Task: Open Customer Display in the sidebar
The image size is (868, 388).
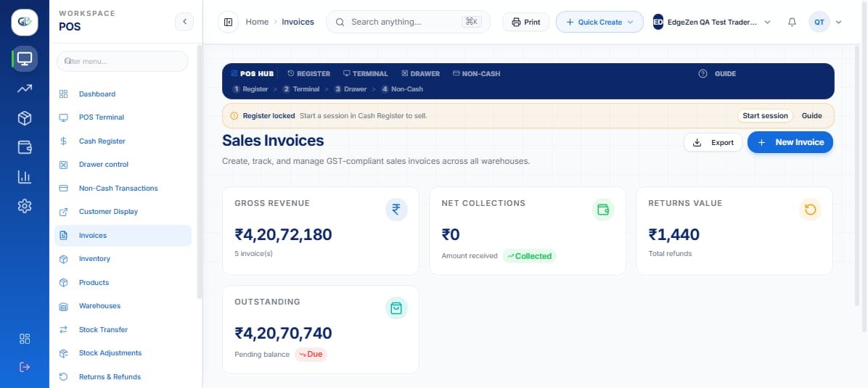Action: point(123,212)
